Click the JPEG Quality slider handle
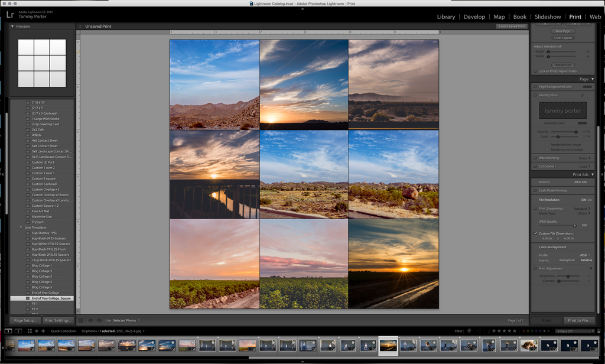 [x=575, y=225]
